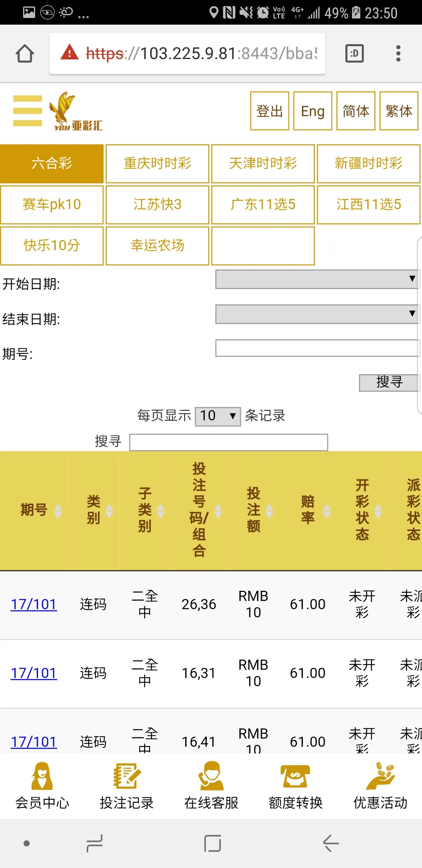This screenshot has width=422, height=868.
Task: Sort table by 开彩状态 column arrows
Action: click(378, 511)
